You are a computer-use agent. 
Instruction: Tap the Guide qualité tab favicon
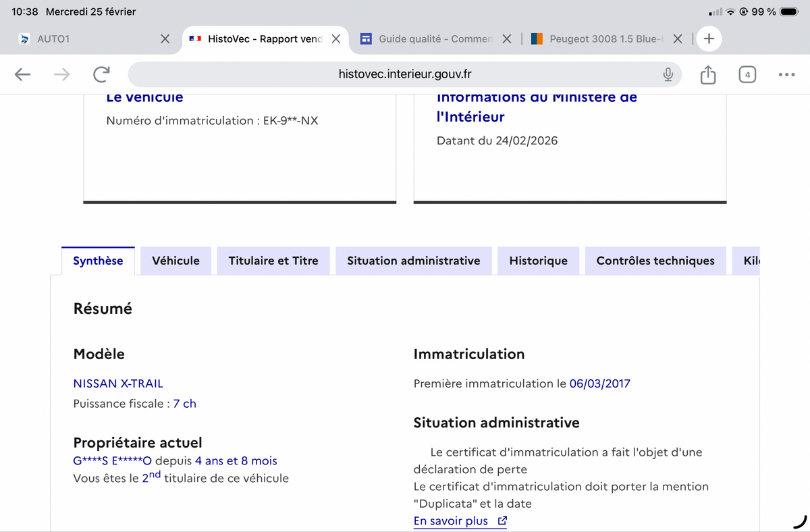click(366, 39)
